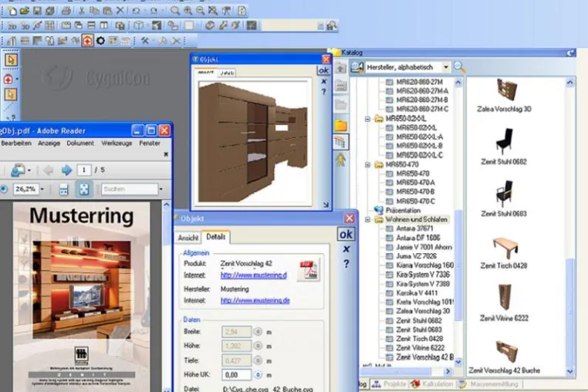Select Details tab in lower Objekt dialog
This screenshot has width=588, height=392.
pos(216,237)
